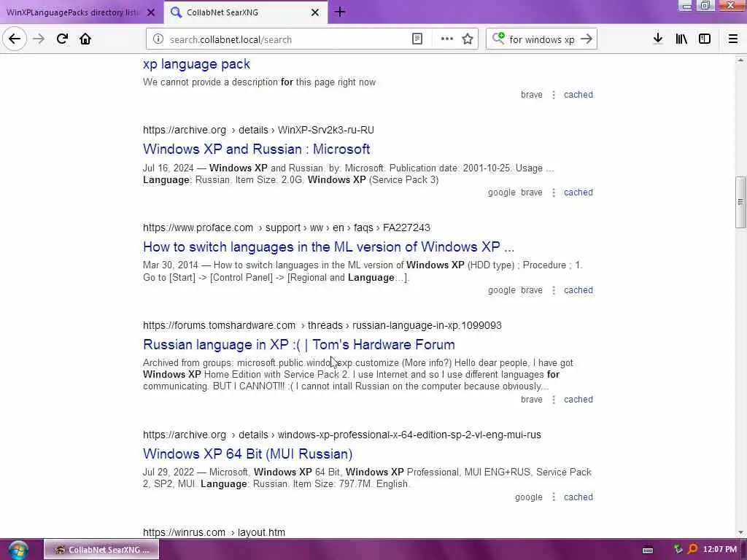Click the 12:07 PM taskbar clock
The height and width of the screenshot is (560, 747).
[x=719, y=550]
